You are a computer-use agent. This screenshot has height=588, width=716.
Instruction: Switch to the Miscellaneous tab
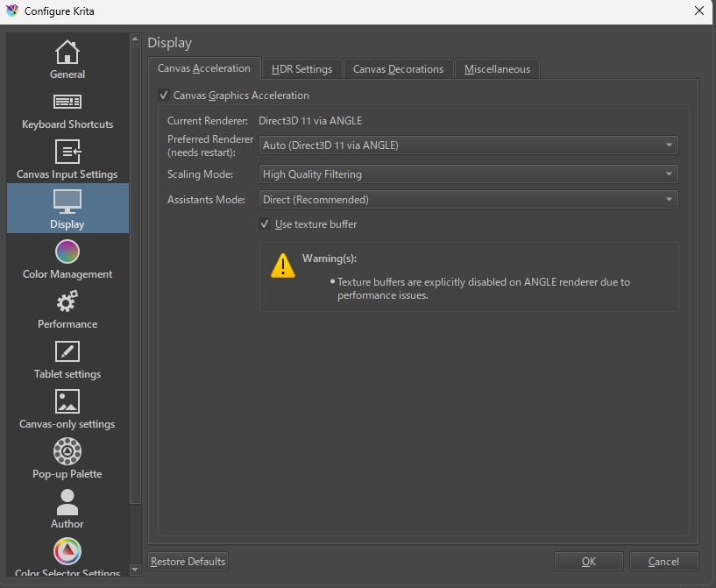pyautogui.click(x=497, y=69)
